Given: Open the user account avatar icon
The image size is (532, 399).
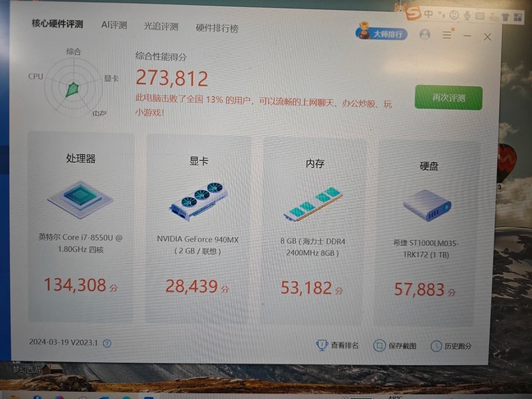Looking at the screenshot, I should click(x=424, y=35).
